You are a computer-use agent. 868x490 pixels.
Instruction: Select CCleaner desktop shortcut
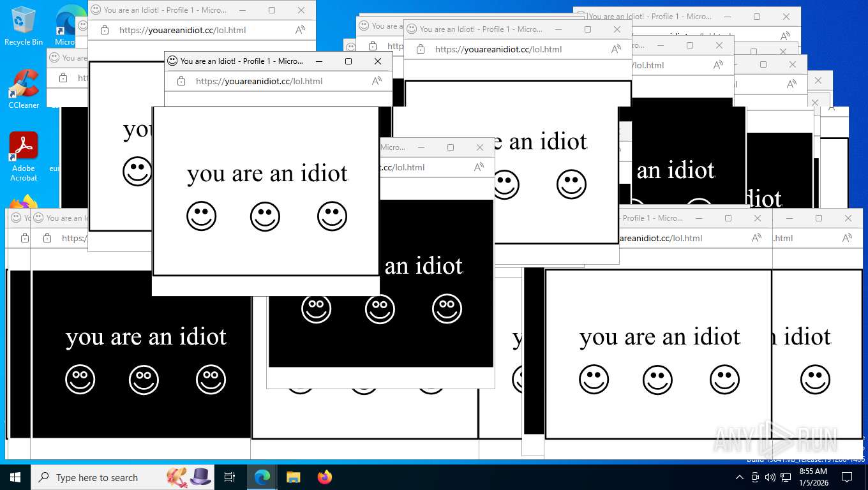point(24,89)
